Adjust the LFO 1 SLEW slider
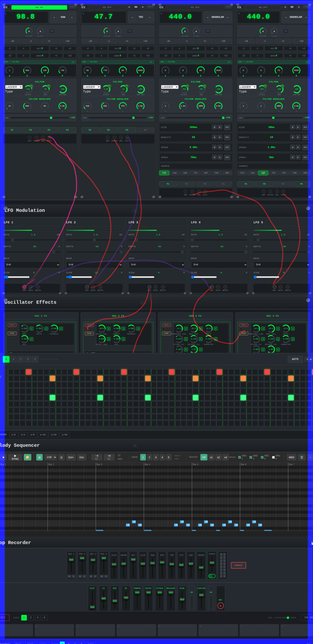The height and width of the screenshot is (644, 313). click(17, 277)
